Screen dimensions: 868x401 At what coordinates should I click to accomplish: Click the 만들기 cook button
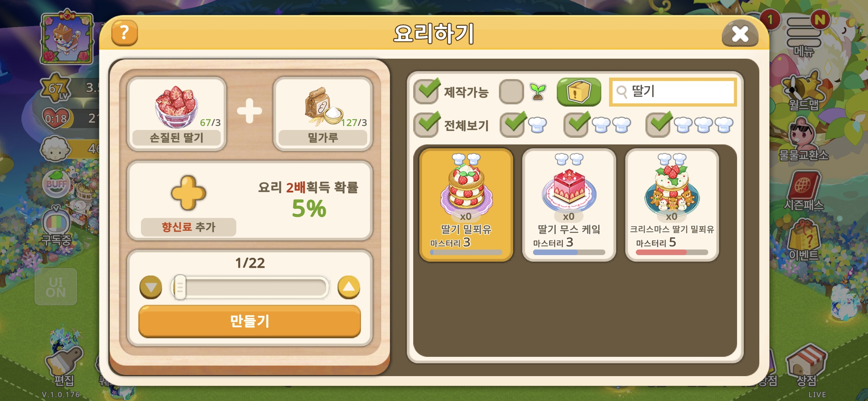pos(249,321)
